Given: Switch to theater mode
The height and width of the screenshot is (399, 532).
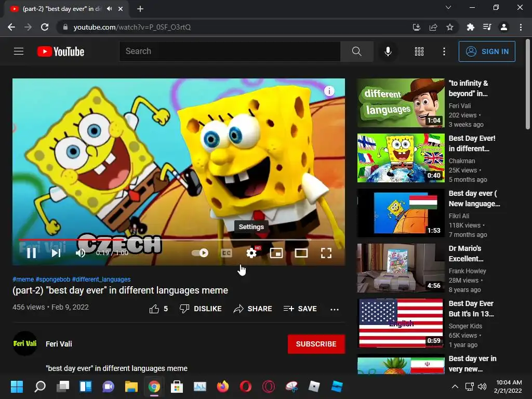Looking at the screenshot, I should coord(301,253).
